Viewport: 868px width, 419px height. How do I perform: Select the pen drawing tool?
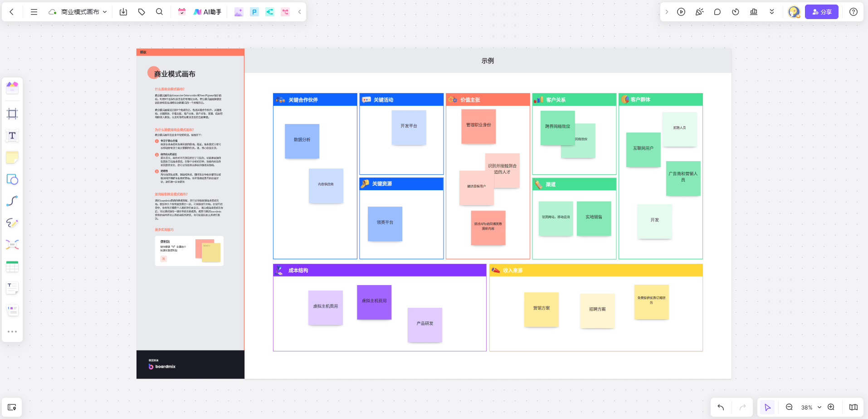coord(12,223)
